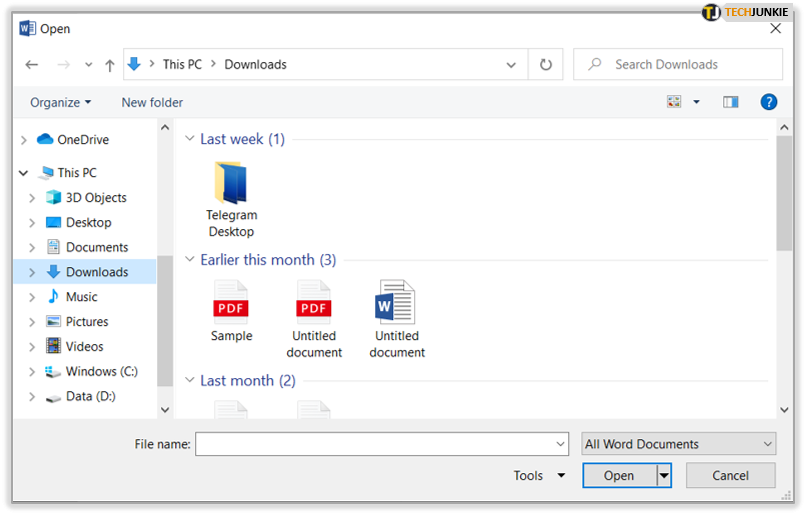Go up one folder level
This screenshot has height=515, width=806.
(x=110, y=65)
